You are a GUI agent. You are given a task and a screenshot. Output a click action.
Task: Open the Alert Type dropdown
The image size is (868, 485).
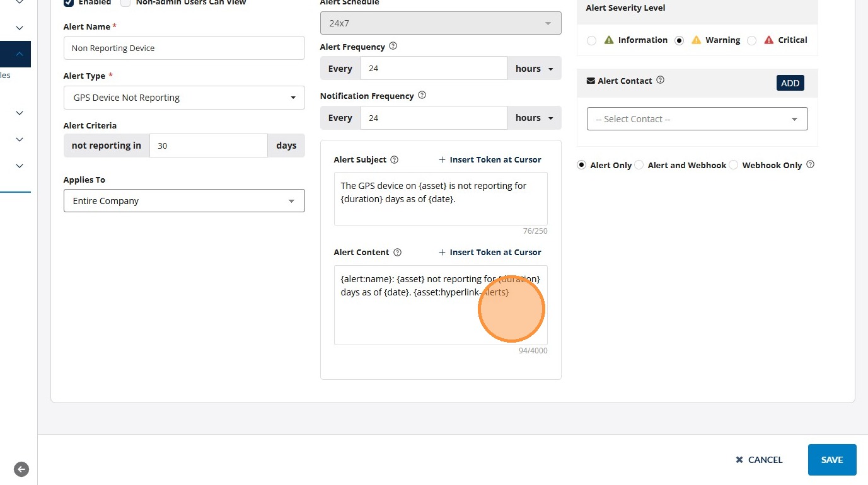184,98
